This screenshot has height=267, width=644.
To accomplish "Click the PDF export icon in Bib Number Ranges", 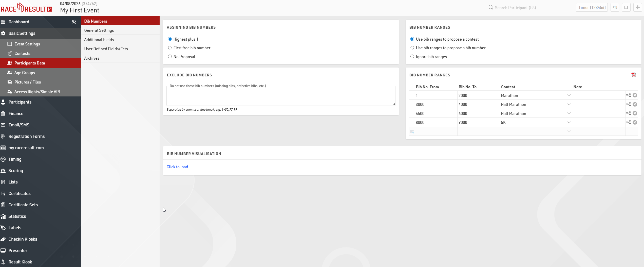I will (x=633, y=75).
